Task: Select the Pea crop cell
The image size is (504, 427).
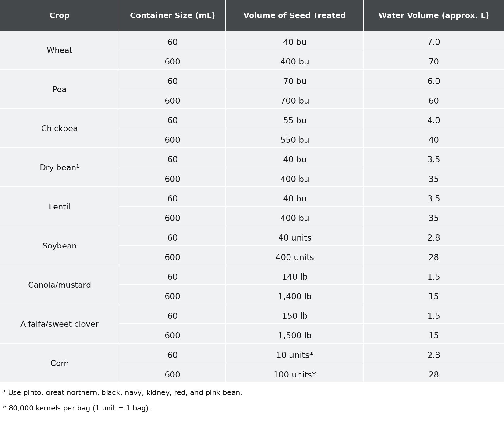Action: tap(59, 89)
